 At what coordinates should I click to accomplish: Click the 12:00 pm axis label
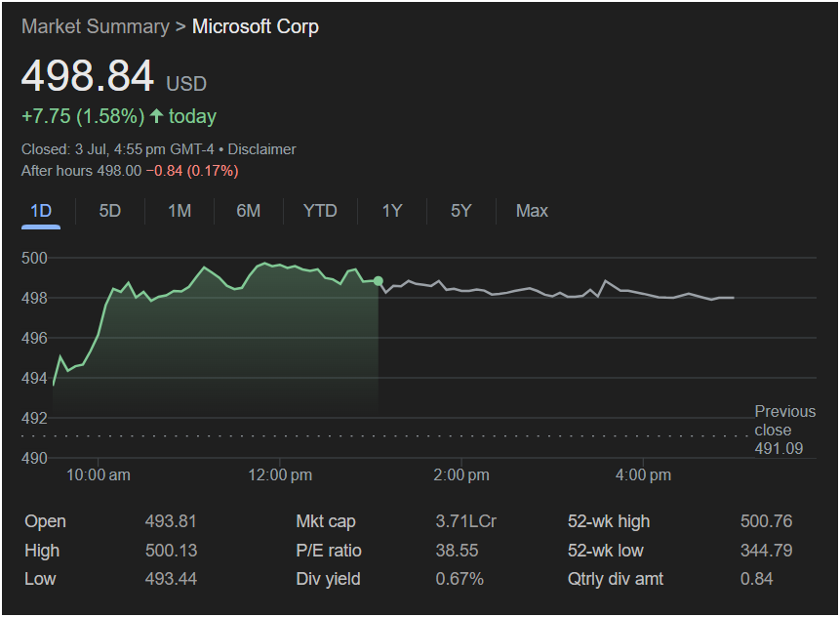coord(280,474)
